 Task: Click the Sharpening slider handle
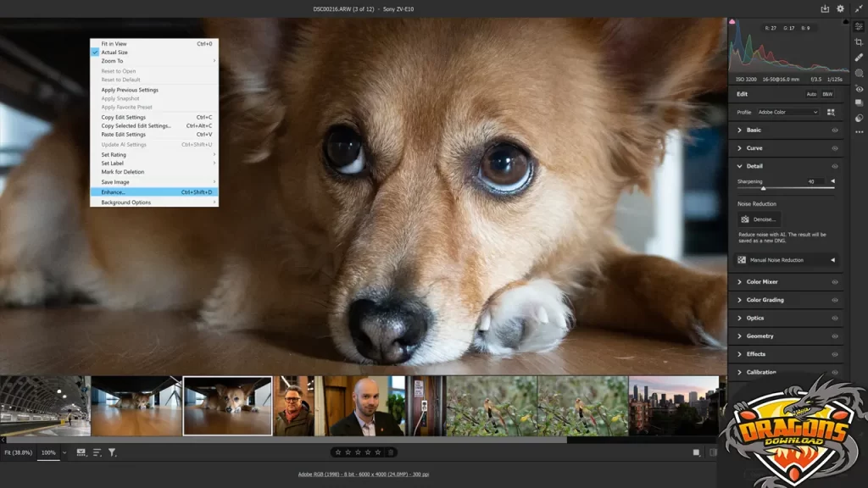763,188
